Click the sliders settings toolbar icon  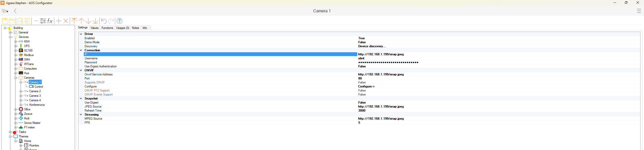[43, 21]
